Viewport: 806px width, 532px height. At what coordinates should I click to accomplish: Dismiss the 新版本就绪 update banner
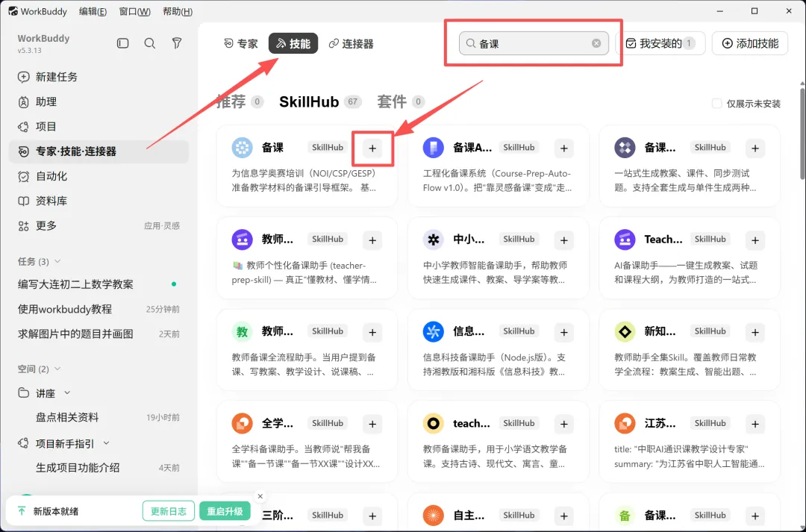[x=260, y=496]
